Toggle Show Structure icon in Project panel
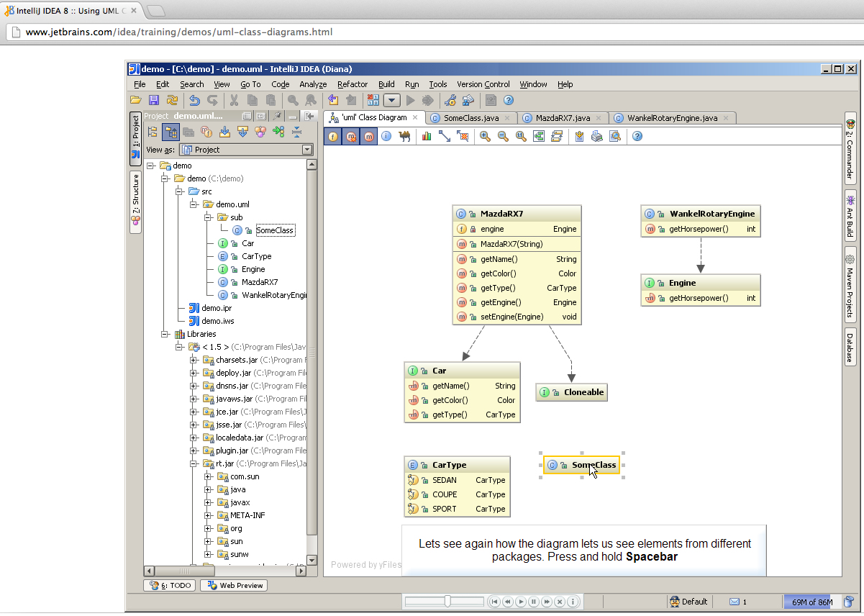 pos(260,132)
